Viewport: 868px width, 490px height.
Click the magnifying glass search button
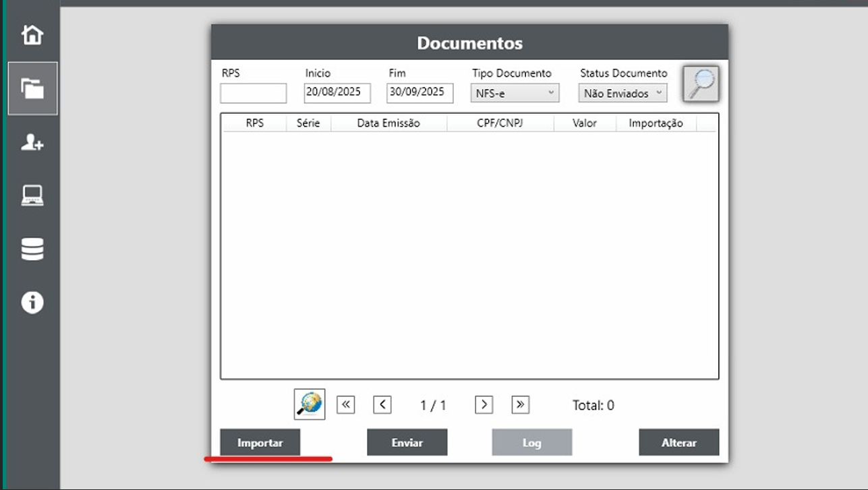701,84
